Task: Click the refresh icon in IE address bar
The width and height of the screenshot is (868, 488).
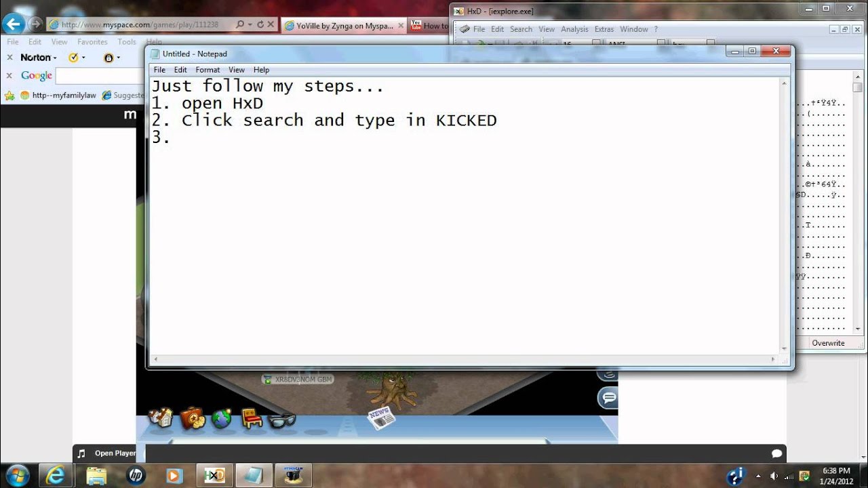Action: pos(260,24)
